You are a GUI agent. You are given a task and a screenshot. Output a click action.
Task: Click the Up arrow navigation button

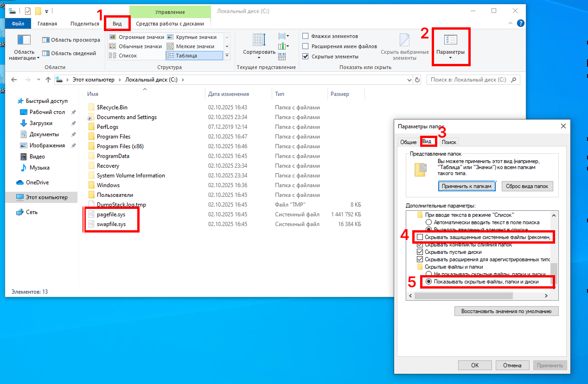tap(48, 80)
